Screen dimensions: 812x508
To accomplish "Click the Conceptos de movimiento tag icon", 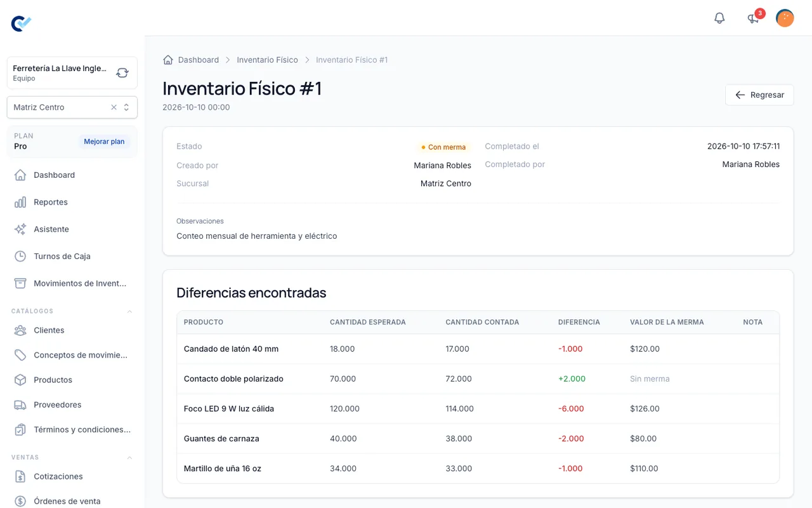I will [20, 355].
